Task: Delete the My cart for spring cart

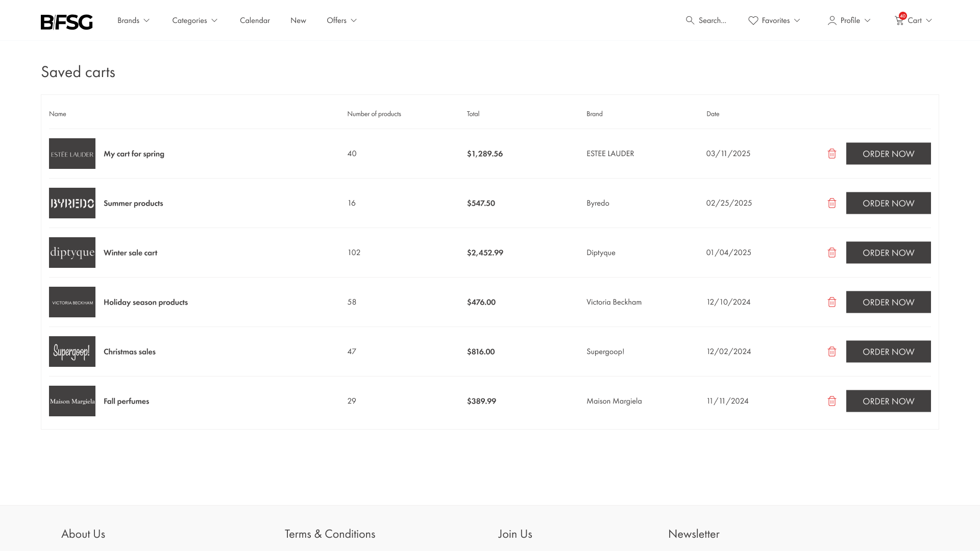Action: click(x=832, y=154)
